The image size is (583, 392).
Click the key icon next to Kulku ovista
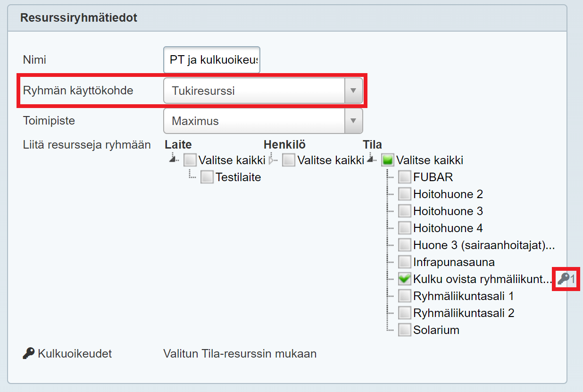click(563, 279)
